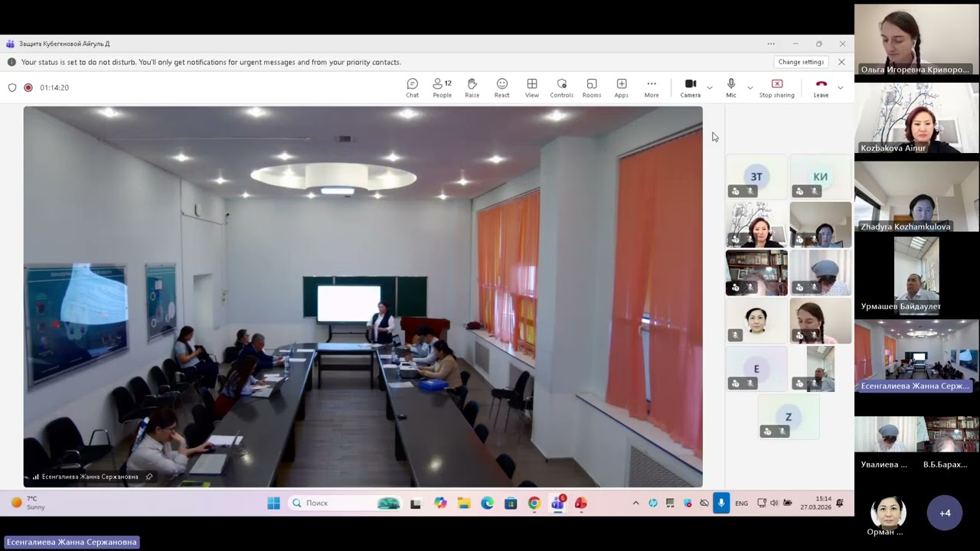Open Task View on the taskbar
The height and width of the screenshot is (551, 980).
pyautogui.click(x=416, y=503)
